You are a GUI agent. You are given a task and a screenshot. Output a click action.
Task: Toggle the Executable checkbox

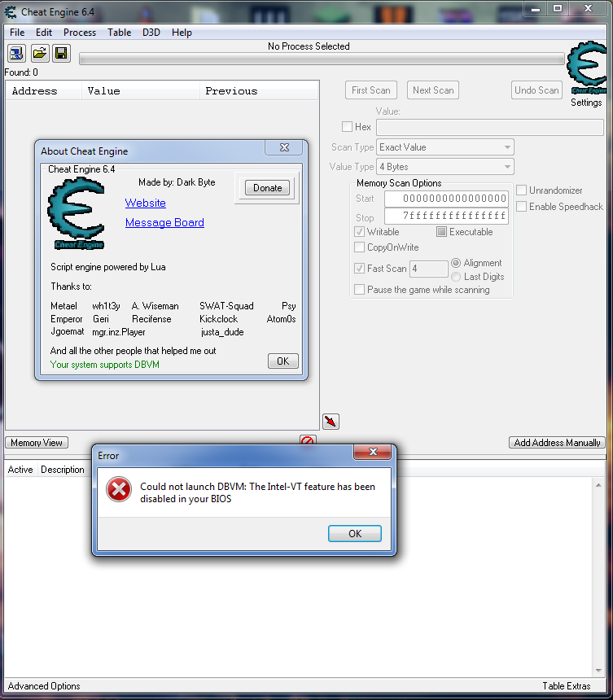click(x=441, y=232)
